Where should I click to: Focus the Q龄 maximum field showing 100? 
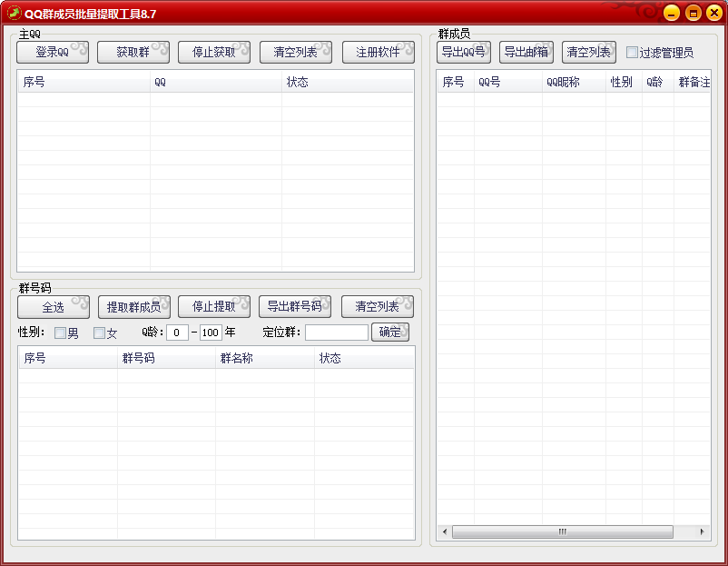pos(211,333)
